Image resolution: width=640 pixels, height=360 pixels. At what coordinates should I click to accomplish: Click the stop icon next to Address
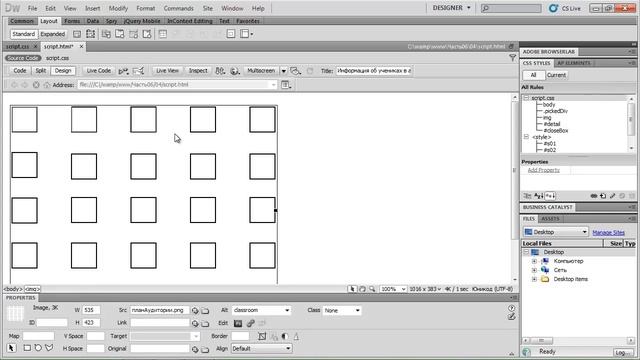(36, 85)
